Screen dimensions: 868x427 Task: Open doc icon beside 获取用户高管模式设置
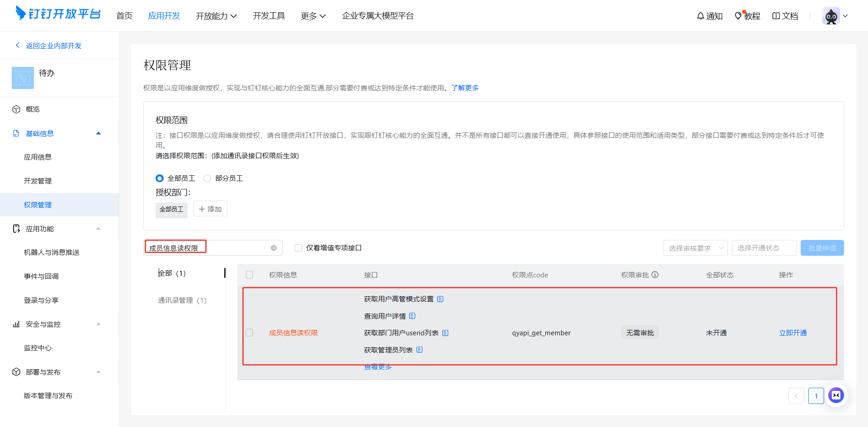(440, 299)
